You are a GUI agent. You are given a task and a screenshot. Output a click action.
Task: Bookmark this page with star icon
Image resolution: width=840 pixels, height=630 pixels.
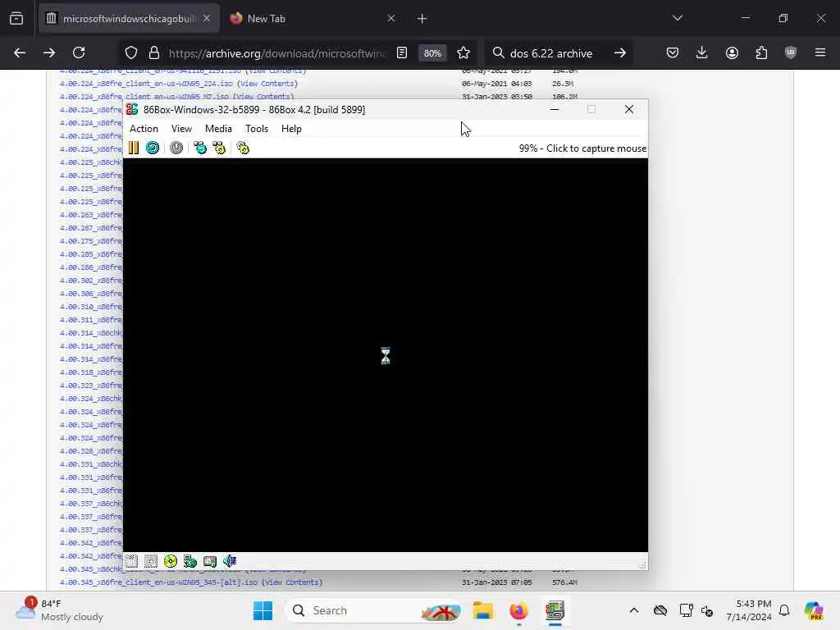[463, 52]
